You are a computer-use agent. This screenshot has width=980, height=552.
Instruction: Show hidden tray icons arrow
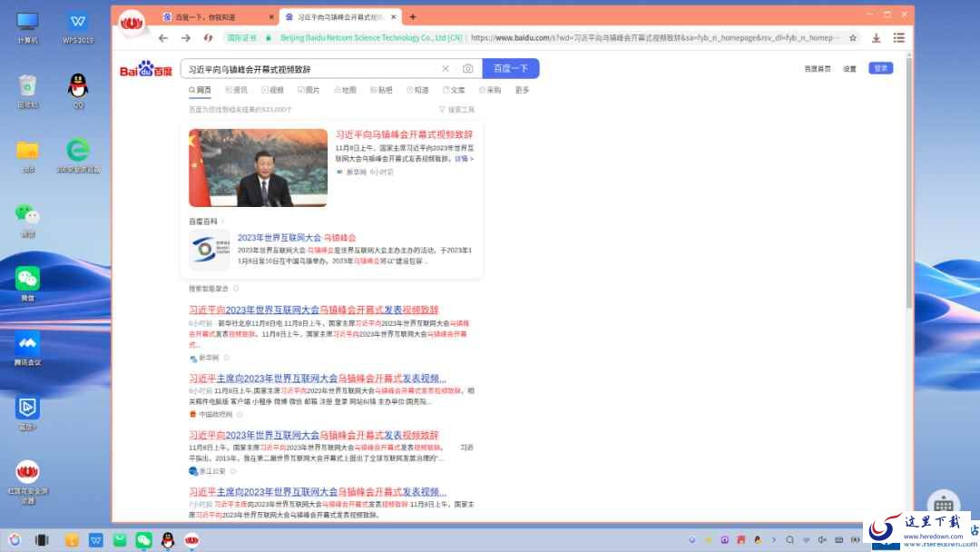coord(774,540)
